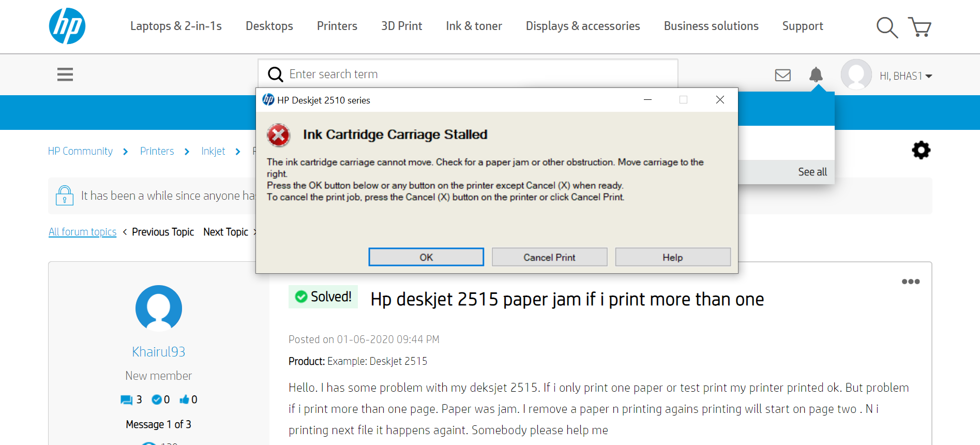
Task: Click the kudos thumbs-up icon under Khairul93
Action: click(184, 399)
